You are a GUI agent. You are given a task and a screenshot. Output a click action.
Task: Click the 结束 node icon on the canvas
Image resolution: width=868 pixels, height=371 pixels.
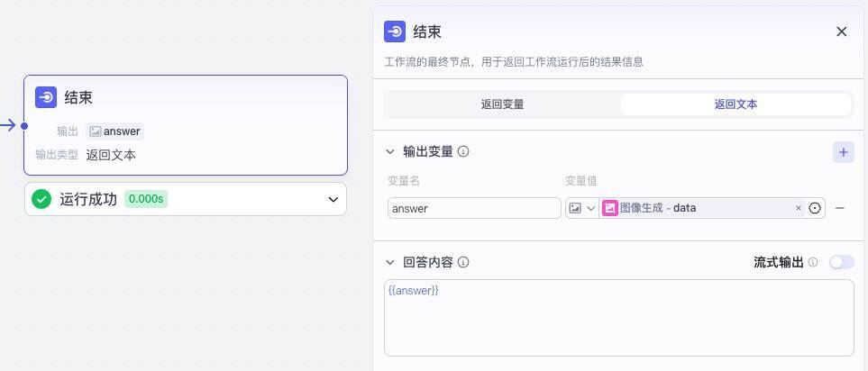click(x=46, y=97)
